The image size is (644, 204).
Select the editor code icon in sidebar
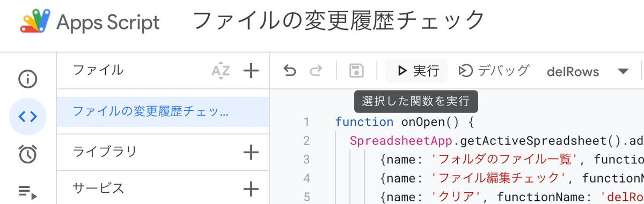(x=28, y=117)
